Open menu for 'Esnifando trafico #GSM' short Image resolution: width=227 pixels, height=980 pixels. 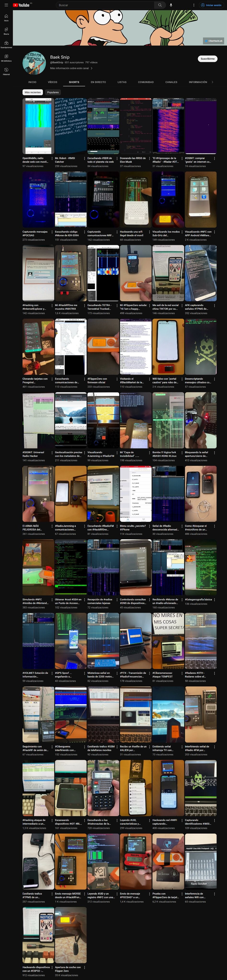coord(117,746)
